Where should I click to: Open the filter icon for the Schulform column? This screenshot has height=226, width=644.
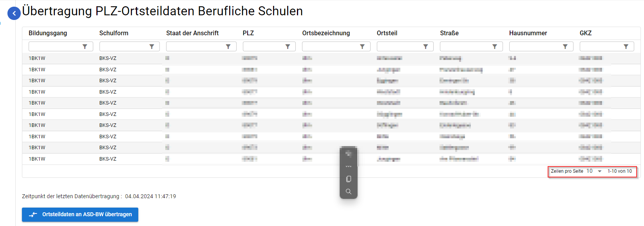coord(152,46)
